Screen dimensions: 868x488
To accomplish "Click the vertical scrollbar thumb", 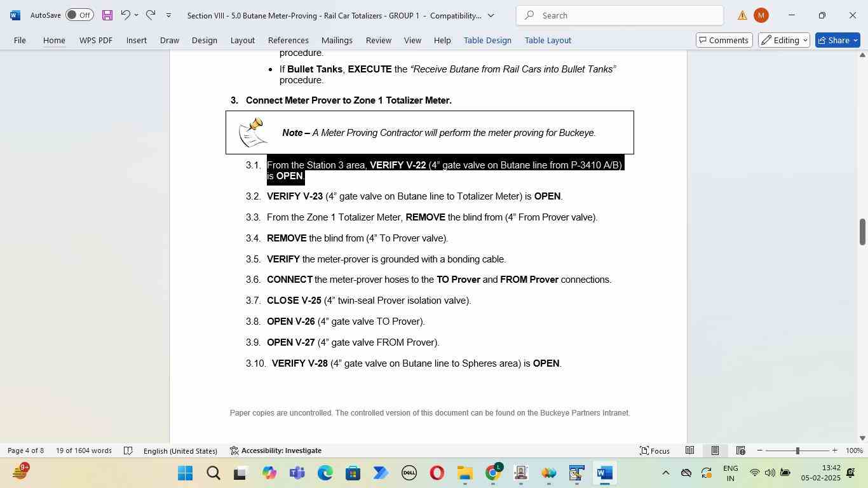I will [862, 231].
